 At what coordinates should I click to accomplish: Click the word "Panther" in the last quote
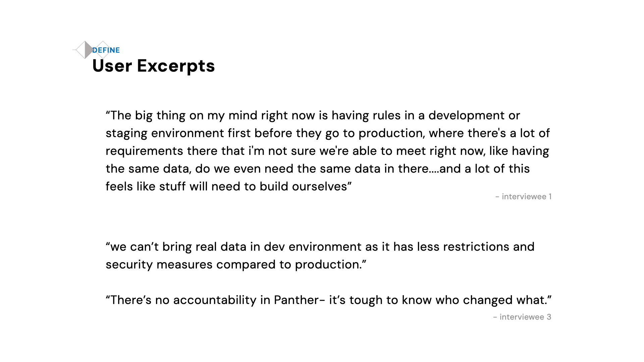(296, 300)
